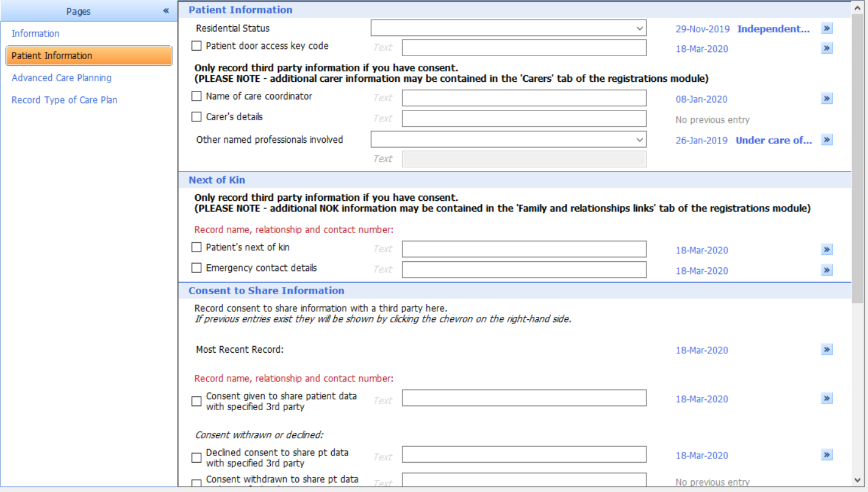868x492 pixels.
Task: Enable the Carer's details checkbox
Action: (196, 117)
